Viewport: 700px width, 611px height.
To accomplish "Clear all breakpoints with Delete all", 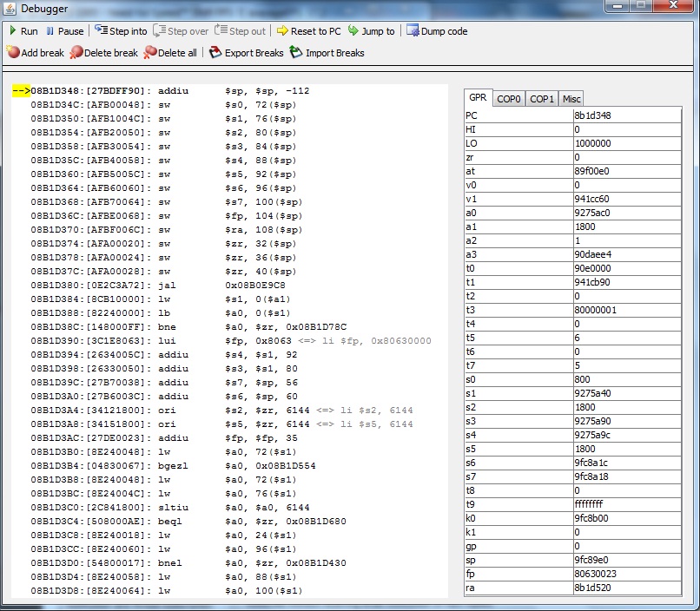I will coord(150,53).
